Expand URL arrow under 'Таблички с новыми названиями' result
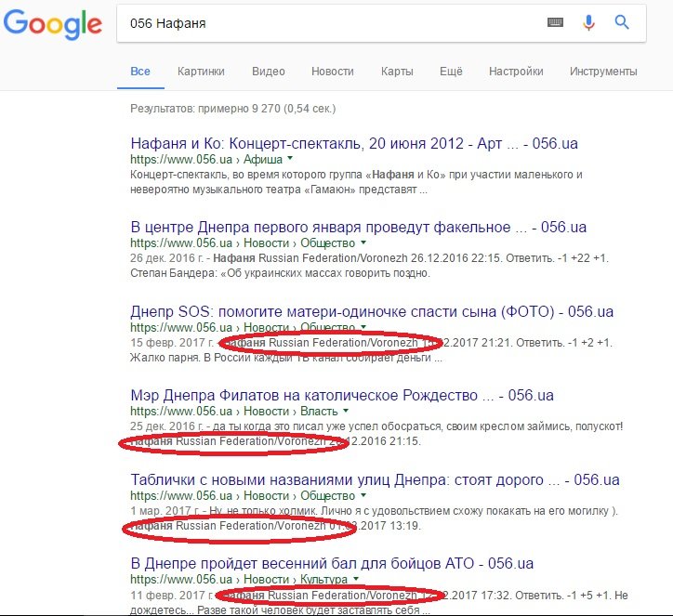 pyautogui.click(x=363, y=495)
